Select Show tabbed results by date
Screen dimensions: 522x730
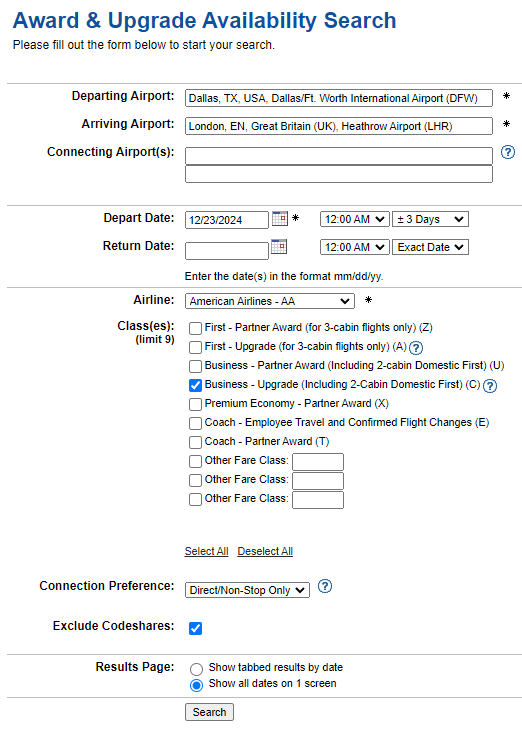(x=197, y=669)
